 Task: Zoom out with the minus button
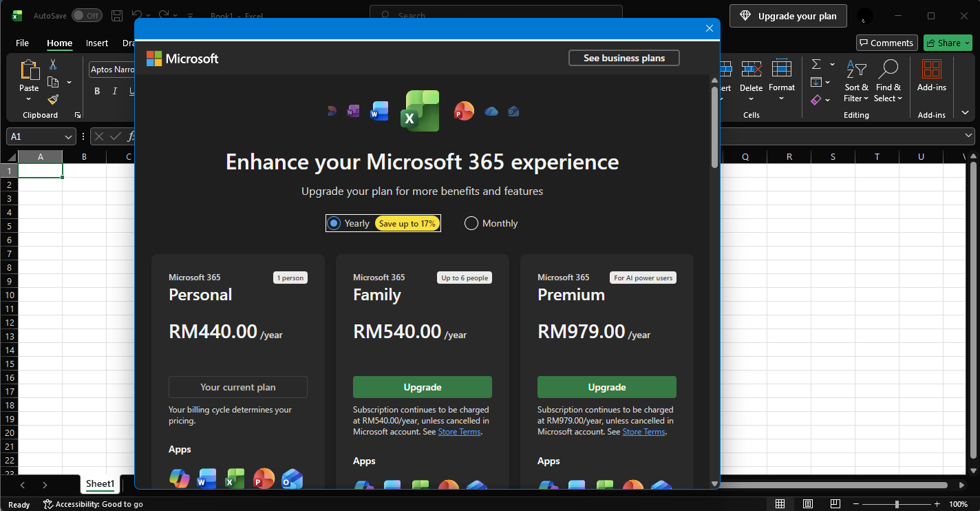pos(855,504)
